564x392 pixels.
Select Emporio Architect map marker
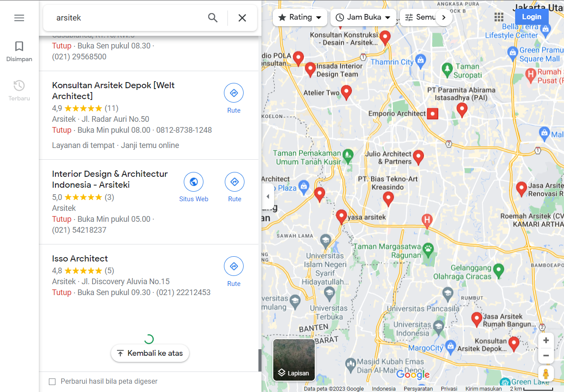[432, 113]
